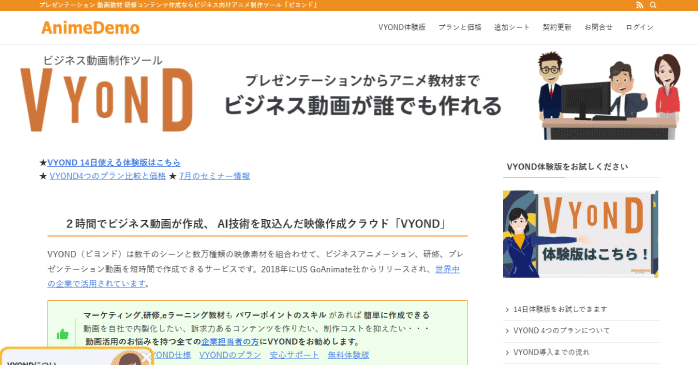
Task: Open 14日体験版をお試しできます sidebar link
Action: [x=560, y=309]
